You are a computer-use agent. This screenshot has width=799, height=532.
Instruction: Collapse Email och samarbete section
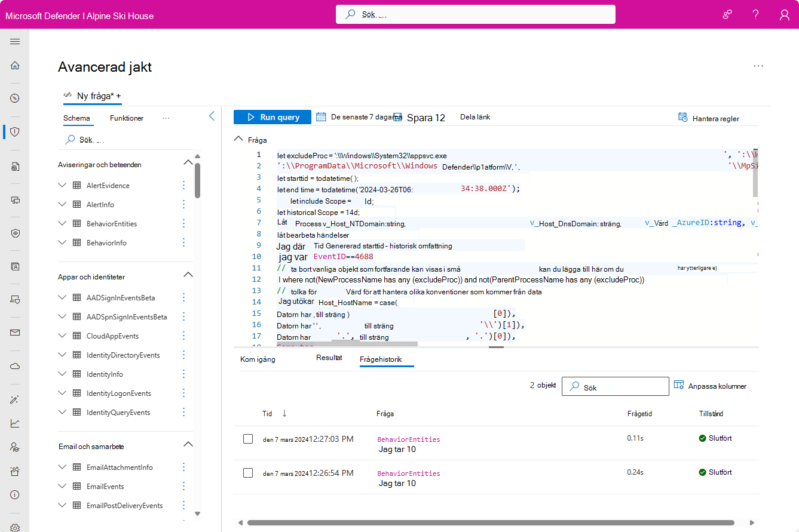(188, 445)
